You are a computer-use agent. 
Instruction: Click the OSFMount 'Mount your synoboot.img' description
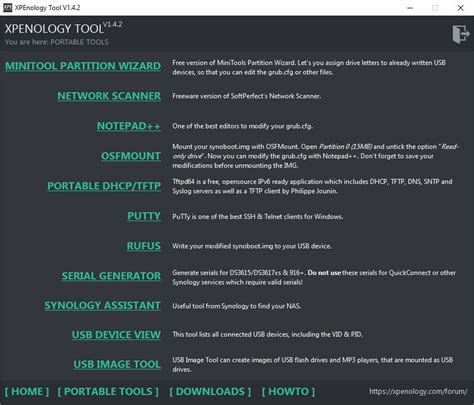click(x=315, y=156)
